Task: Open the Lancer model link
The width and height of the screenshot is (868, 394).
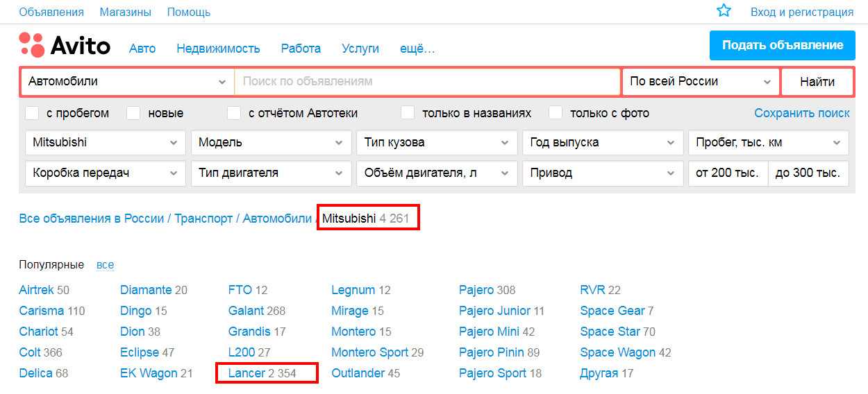Action: click(x=247, y=373)
